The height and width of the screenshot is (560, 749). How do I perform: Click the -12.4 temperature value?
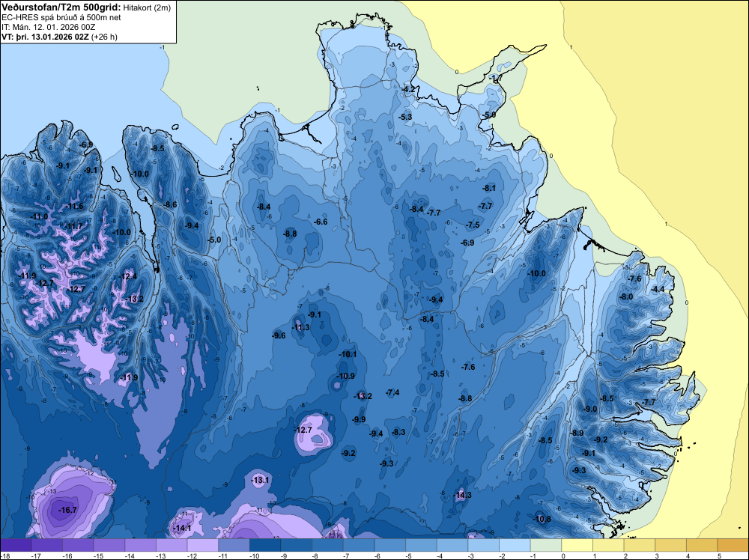[x=127, y=276]
